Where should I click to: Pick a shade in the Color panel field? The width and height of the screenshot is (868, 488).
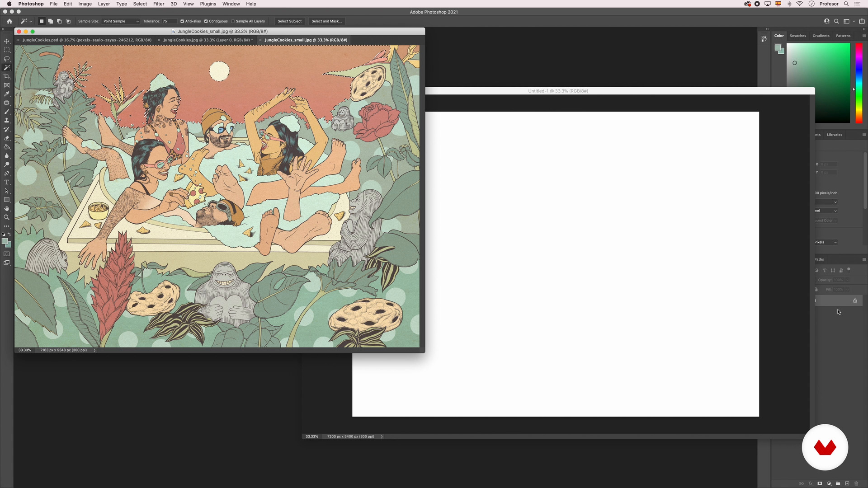point(818,83)
